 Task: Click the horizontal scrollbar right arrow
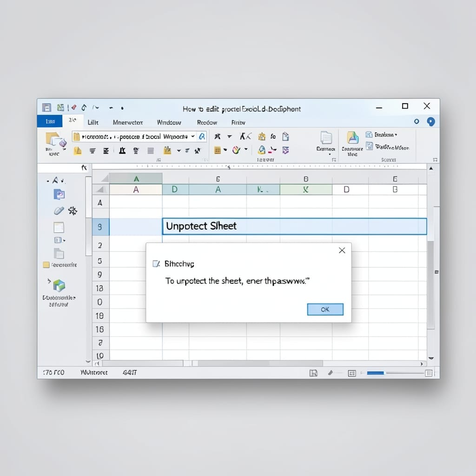click(x=422, y=364)
